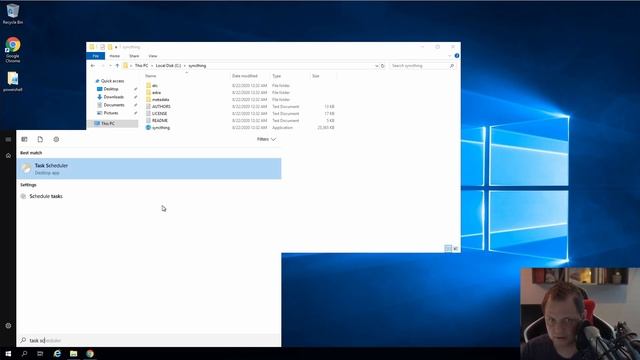
Task: Click the search box with task text
Action: pyautogui.click(x=149, y=340)
